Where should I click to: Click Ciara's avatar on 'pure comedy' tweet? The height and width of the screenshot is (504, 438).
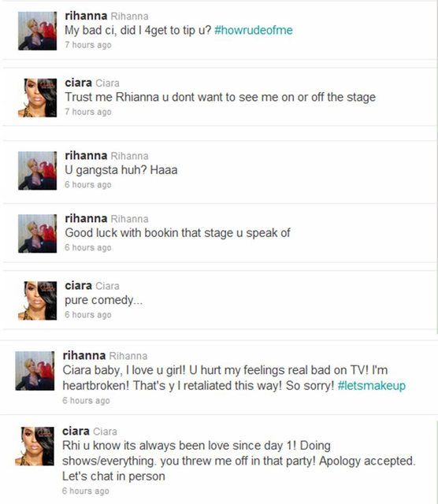[37, 301]
